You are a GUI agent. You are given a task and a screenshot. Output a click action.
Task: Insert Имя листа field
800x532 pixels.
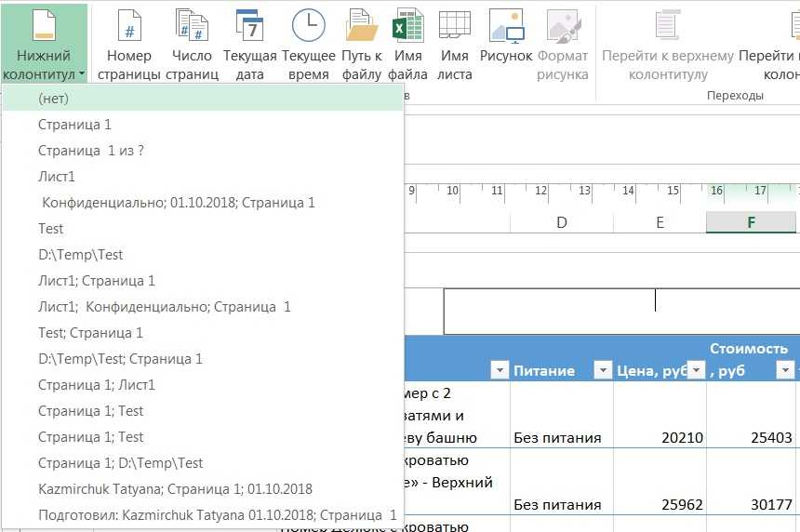[x=455, y=44]
